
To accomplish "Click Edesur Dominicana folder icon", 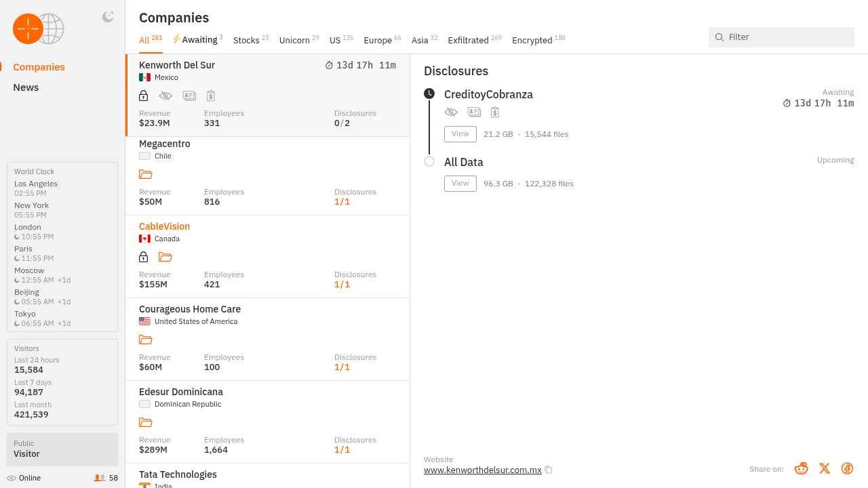I will click(145, 422).
